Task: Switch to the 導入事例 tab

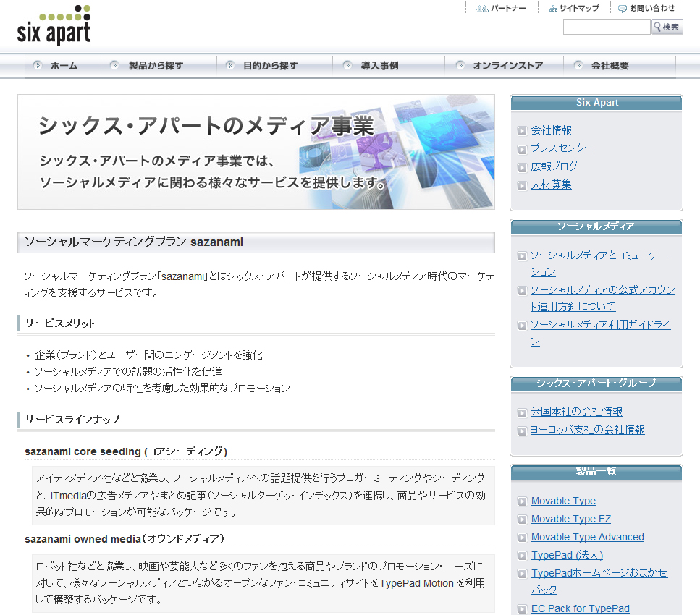Action: 380,65
